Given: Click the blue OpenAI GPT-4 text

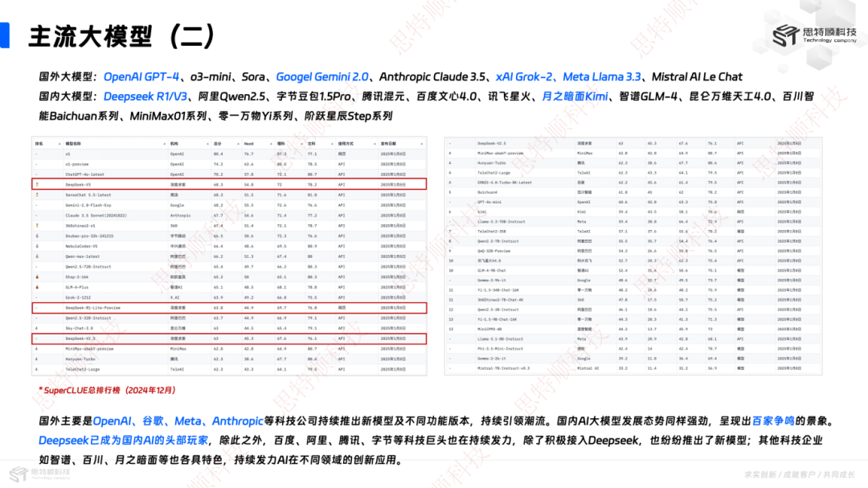Looking at the screenshot, I should (x=141, y=76).
